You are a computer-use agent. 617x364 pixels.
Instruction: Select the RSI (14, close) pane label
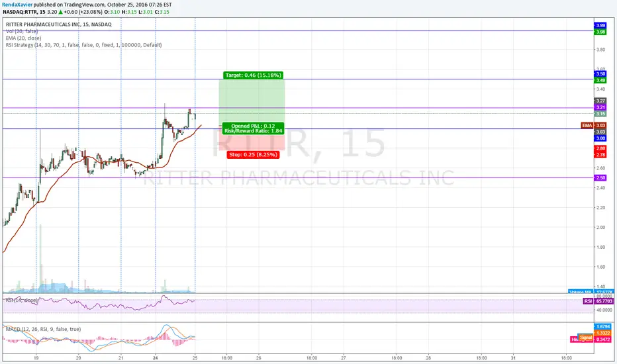coord(22,300)
